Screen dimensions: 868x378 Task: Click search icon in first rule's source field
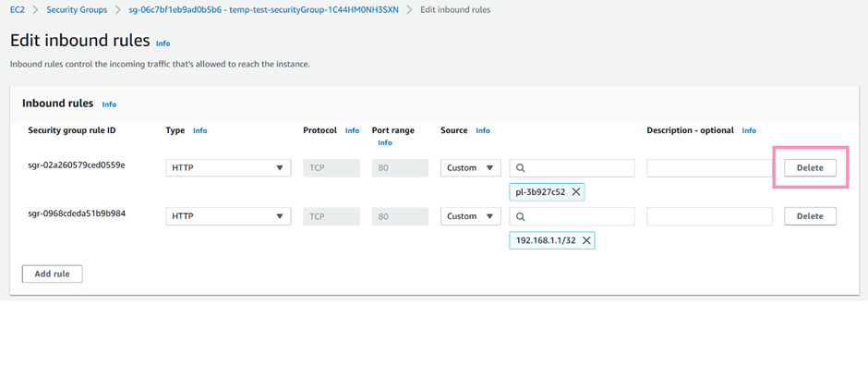tap(521, 168)
